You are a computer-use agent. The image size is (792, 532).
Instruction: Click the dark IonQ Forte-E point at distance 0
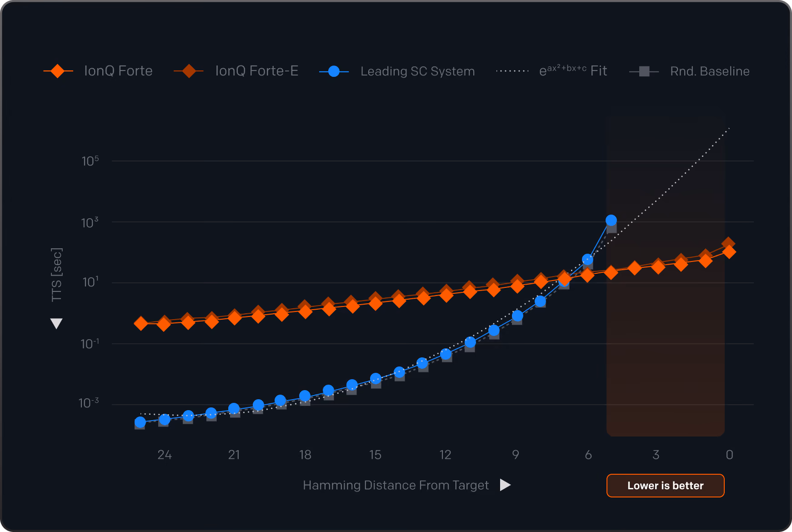pos(728,243)
